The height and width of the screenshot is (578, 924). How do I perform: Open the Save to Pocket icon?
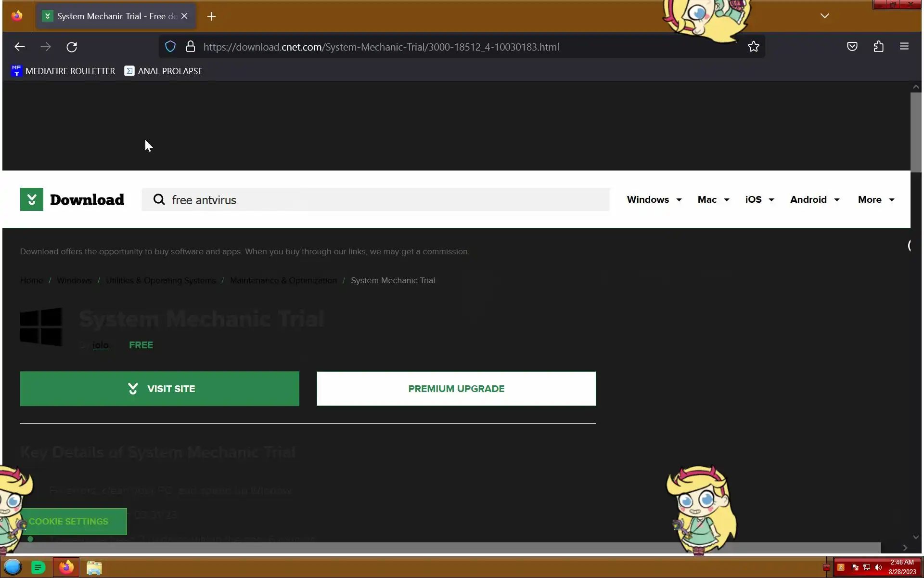point(852,47)
